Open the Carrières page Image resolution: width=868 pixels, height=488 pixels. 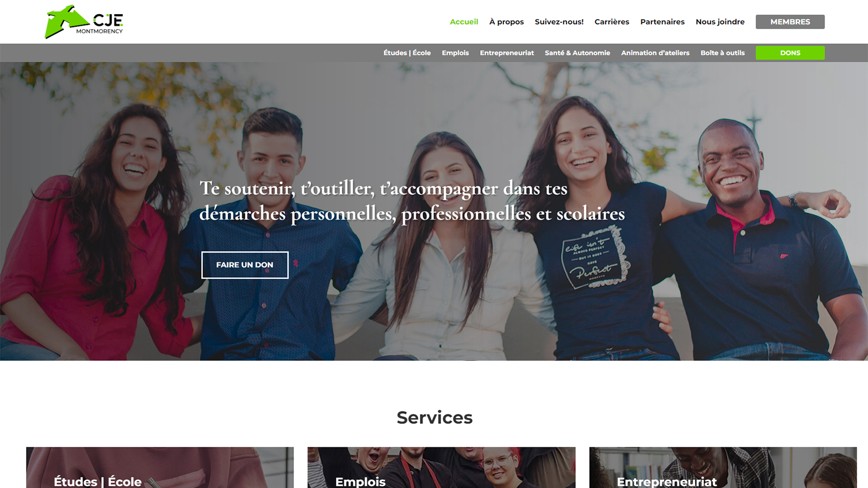[x=611, y=22]
